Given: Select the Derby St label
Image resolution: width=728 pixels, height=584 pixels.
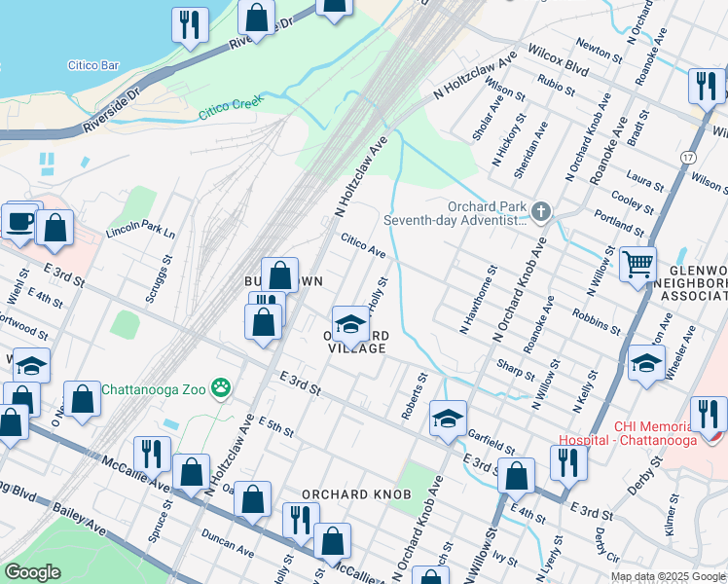Looking at the screenshot, I should tap(645, 475).
